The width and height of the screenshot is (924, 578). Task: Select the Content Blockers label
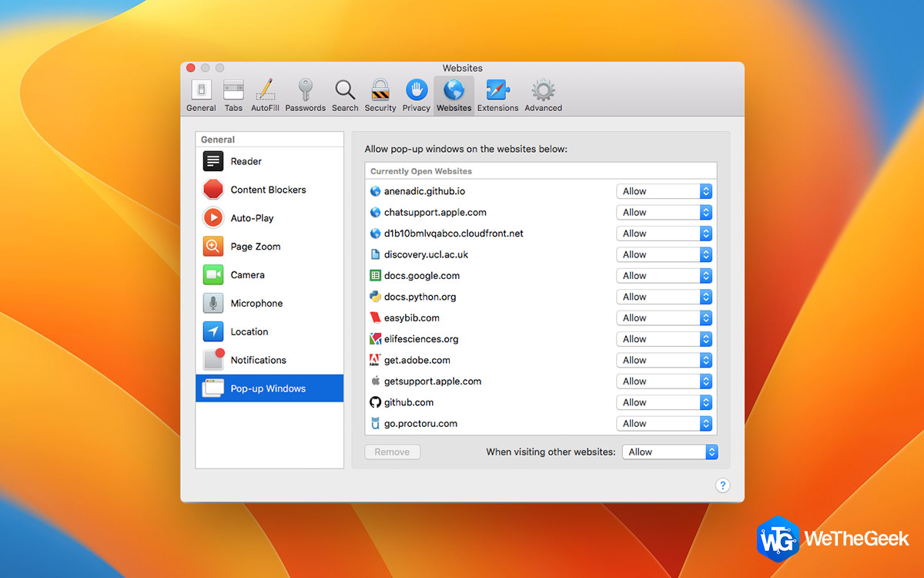268,190
